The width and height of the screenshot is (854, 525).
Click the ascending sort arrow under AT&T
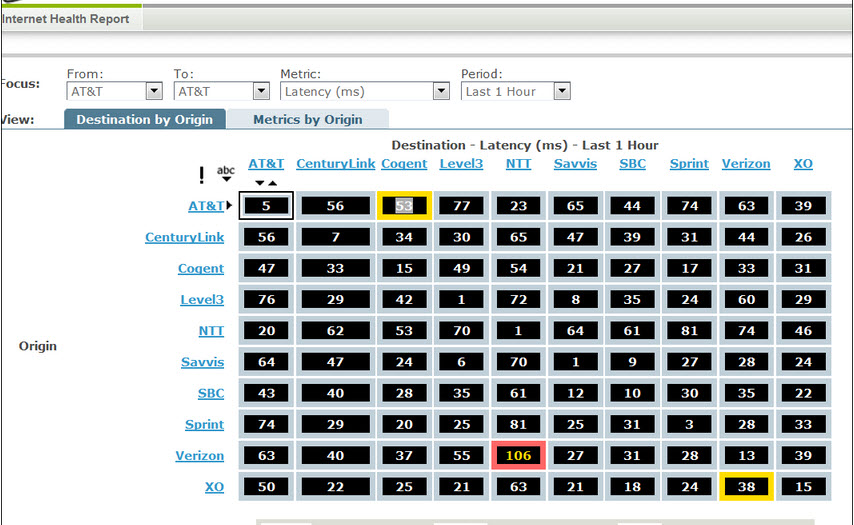(x=273, y=183)
